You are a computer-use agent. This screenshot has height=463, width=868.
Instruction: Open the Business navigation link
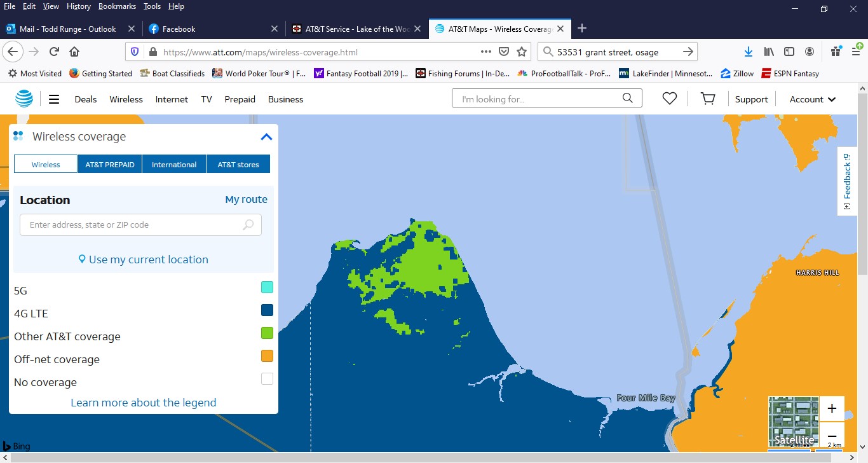286,99
